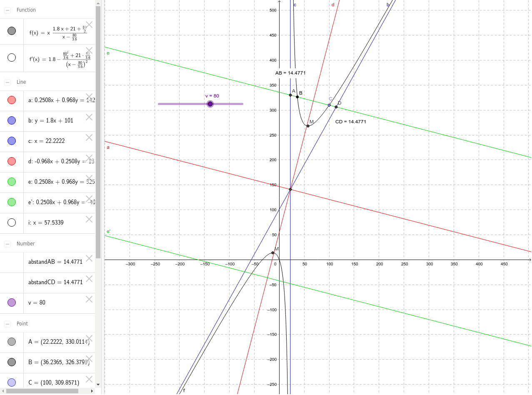Toggle visibility of line d
Viewport: 532px width, 395px height.
point(12,161)
